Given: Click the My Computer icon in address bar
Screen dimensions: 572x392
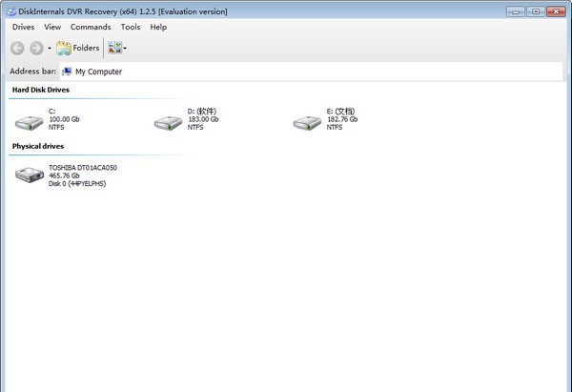Looking at the screenshot, I should [x=67, y=72].
